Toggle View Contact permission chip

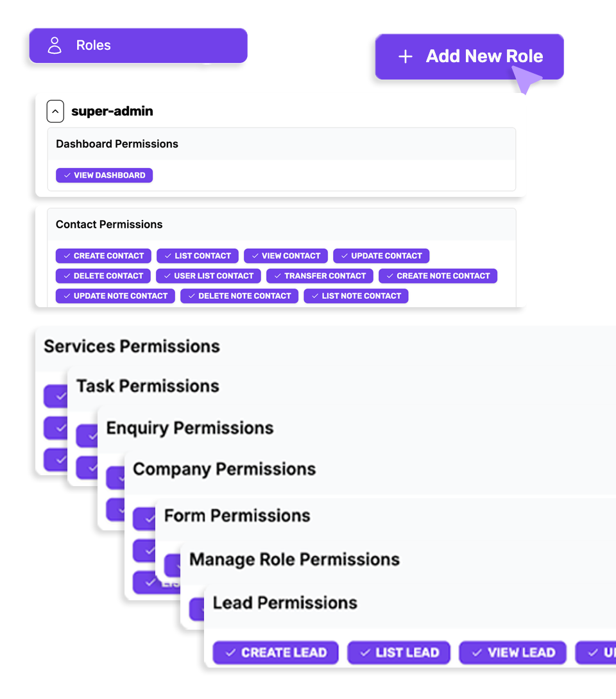[286, 256]
